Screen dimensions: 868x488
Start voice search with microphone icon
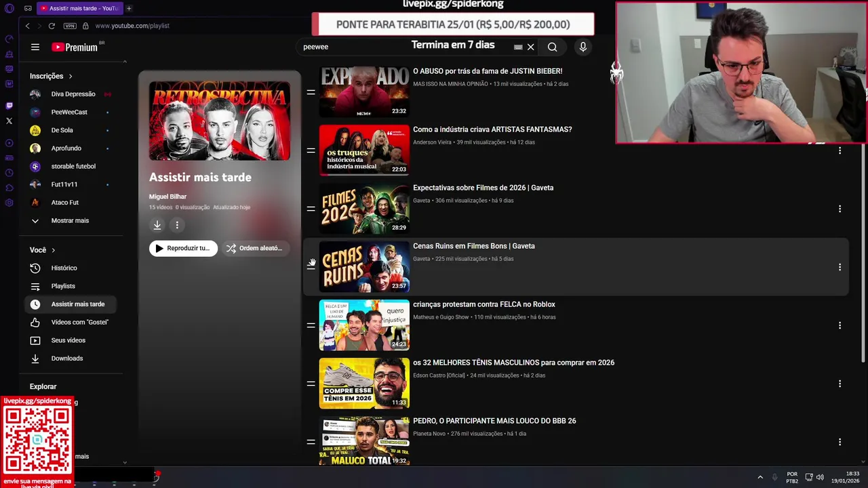point(583,47)
